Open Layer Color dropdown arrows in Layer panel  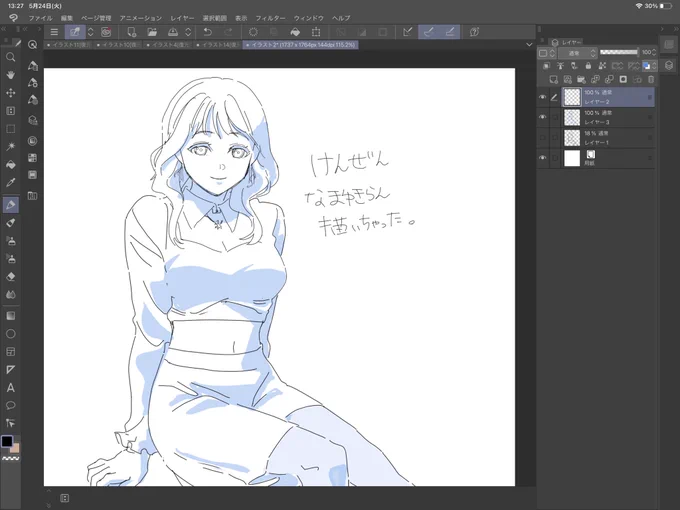(x=654, y=65)
